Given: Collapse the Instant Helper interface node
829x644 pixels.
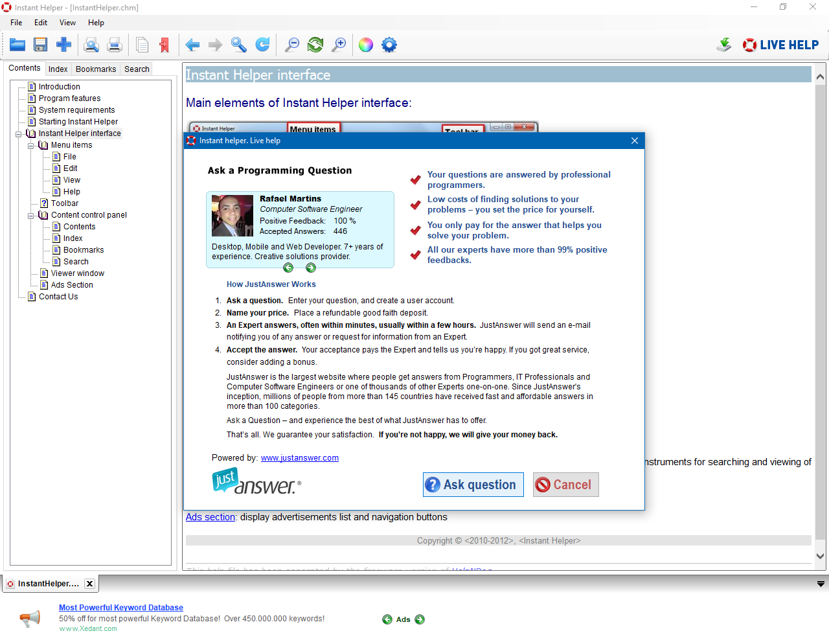Looking at the screenshot, I should (x=18, y=133).
